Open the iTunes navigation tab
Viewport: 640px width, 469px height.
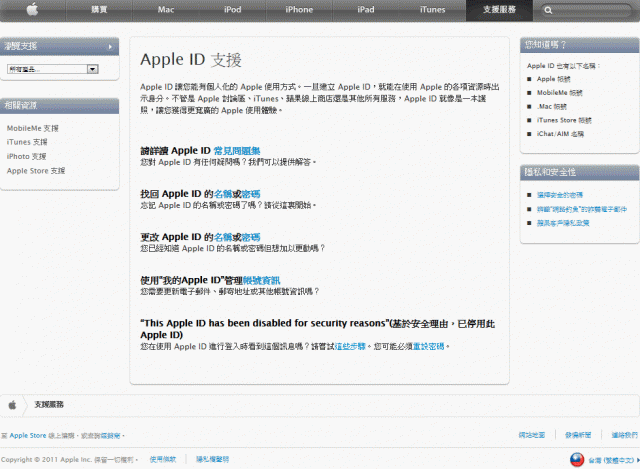click(432, 10)
